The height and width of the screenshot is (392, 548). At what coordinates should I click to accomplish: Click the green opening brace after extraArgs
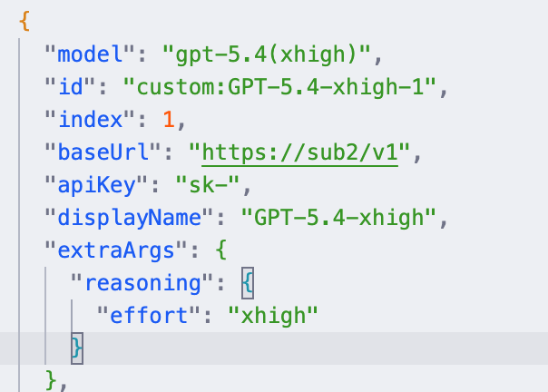tap(221, 250)
